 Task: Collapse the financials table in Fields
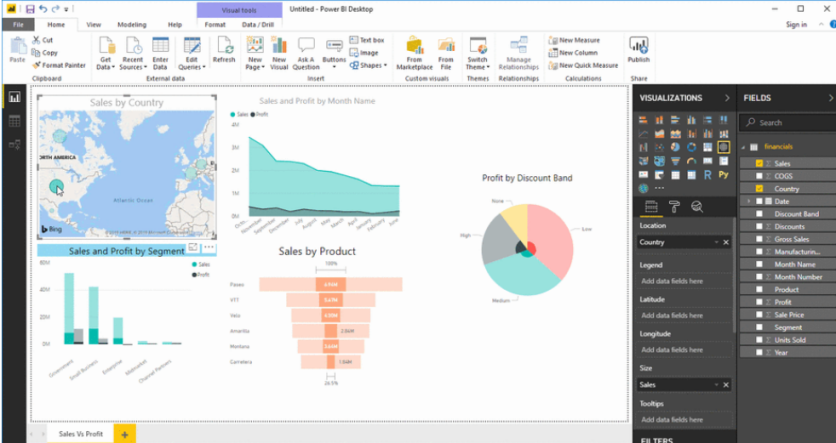(x=743, y=147)
